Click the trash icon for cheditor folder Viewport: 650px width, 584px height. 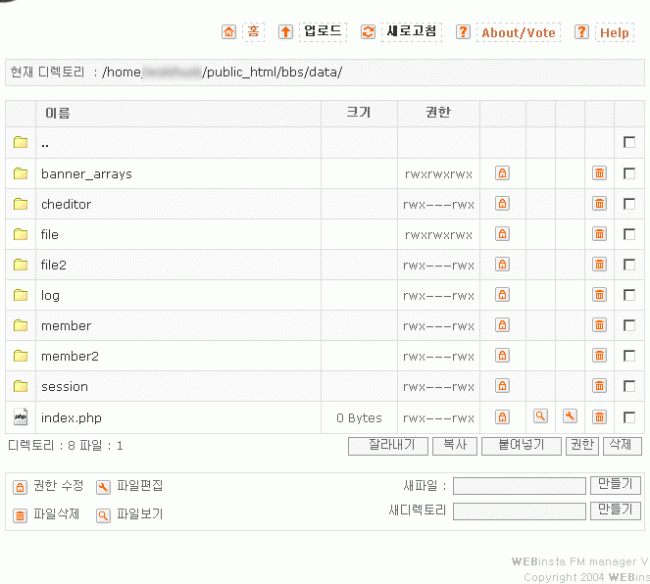(599, 204)
